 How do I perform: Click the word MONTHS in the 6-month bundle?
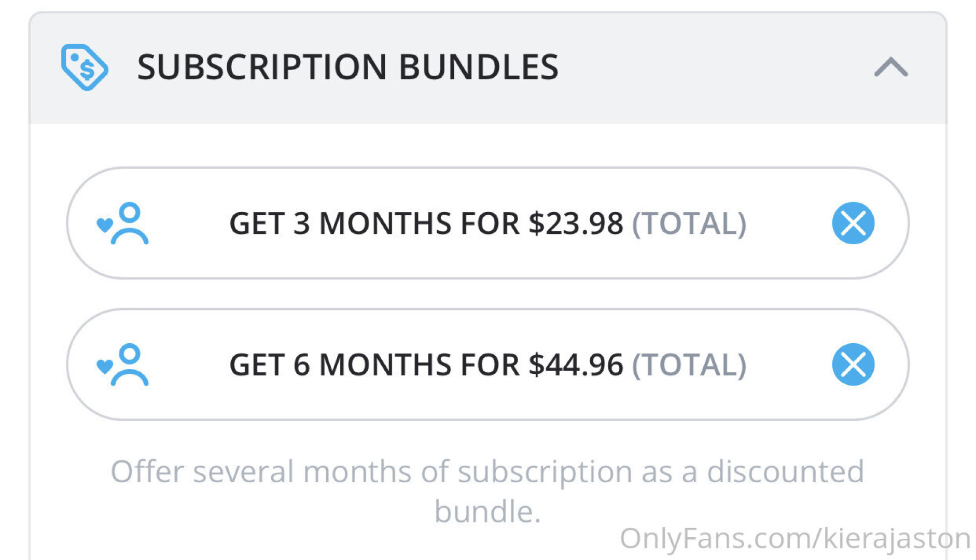click(x=385, y=365)
